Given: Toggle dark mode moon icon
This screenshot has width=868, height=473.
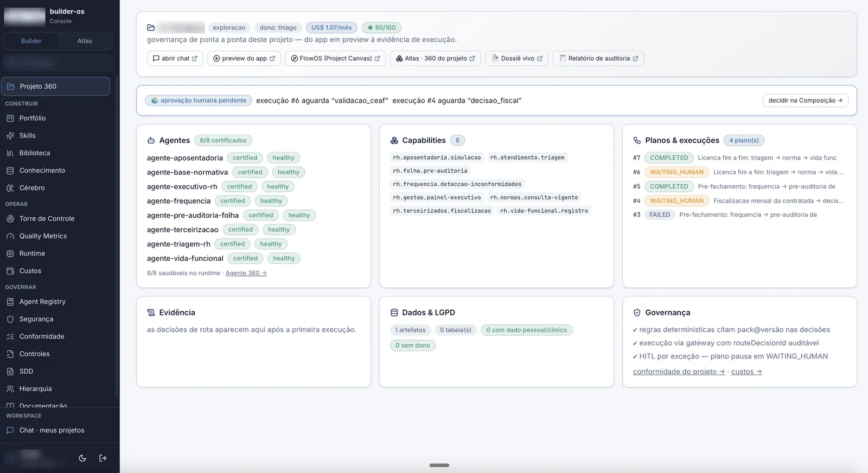Looking at the screenshot, I should pos(82,458).
